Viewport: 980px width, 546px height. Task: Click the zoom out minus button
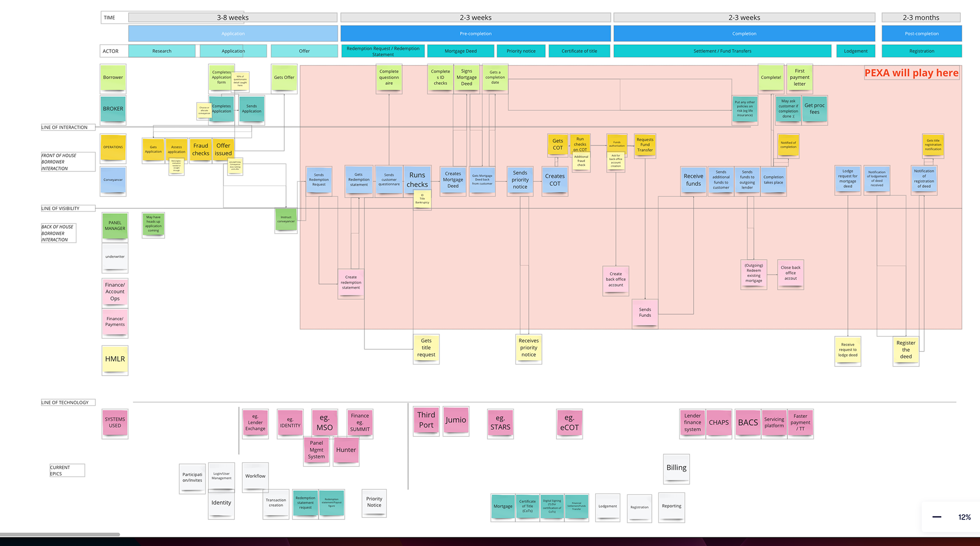click(937, 517)
